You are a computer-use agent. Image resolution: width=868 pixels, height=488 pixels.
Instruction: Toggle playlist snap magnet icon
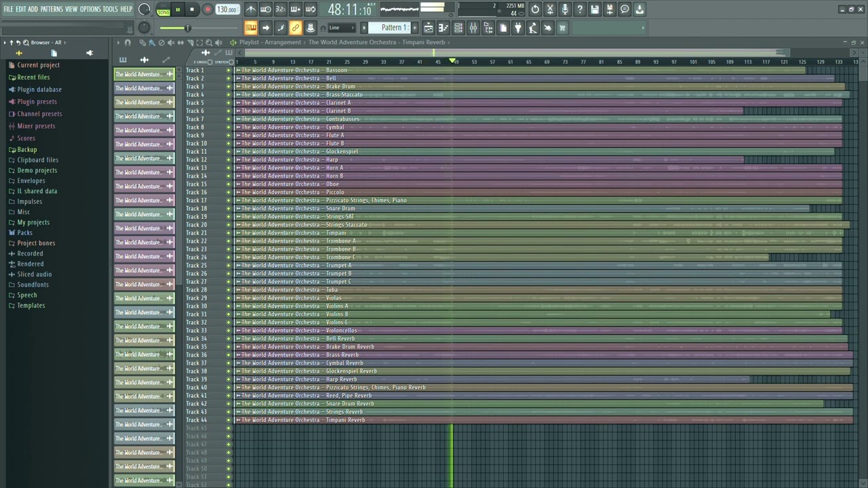click(127, 43)
